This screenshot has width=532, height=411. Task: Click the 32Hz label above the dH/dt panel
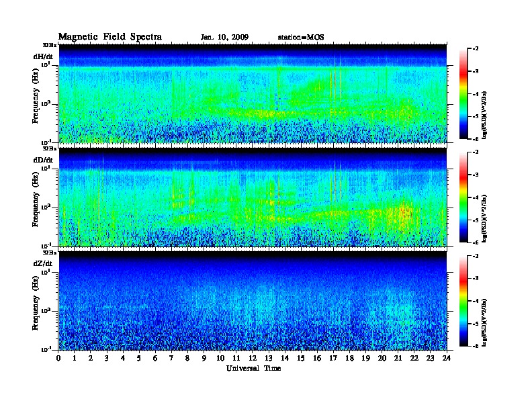coord(49,45)
